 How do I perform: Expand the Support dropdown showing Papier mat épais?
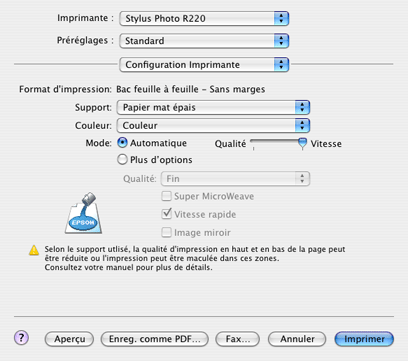click(213, 107)
